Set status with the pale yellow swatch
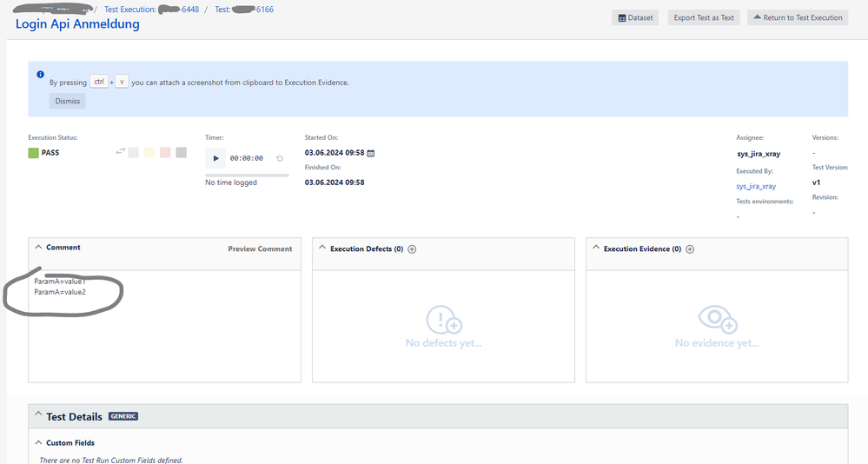 [149, 152]
